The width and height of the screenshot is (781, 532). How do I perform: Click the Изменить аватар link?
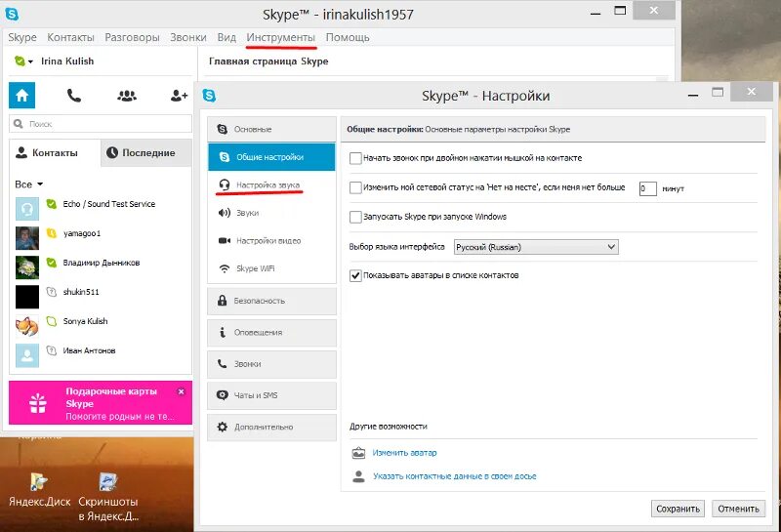404,453
